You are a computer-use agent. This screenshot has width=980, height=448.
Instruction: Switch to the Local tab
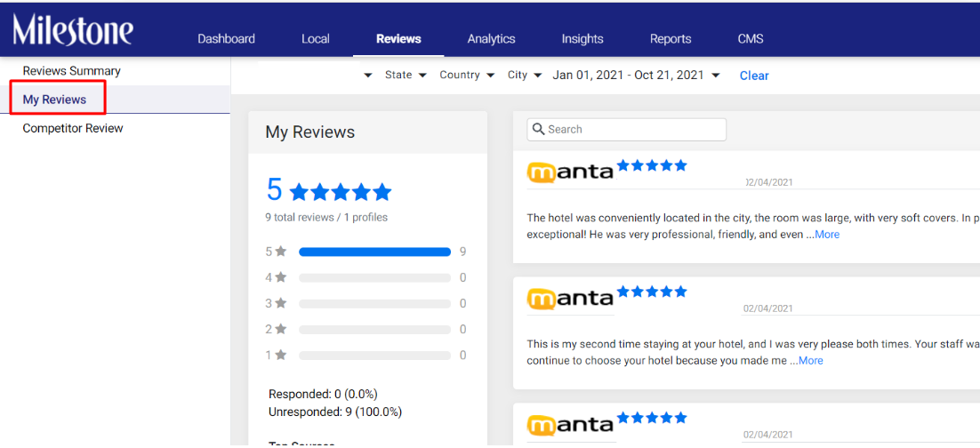tap(316, 39)
